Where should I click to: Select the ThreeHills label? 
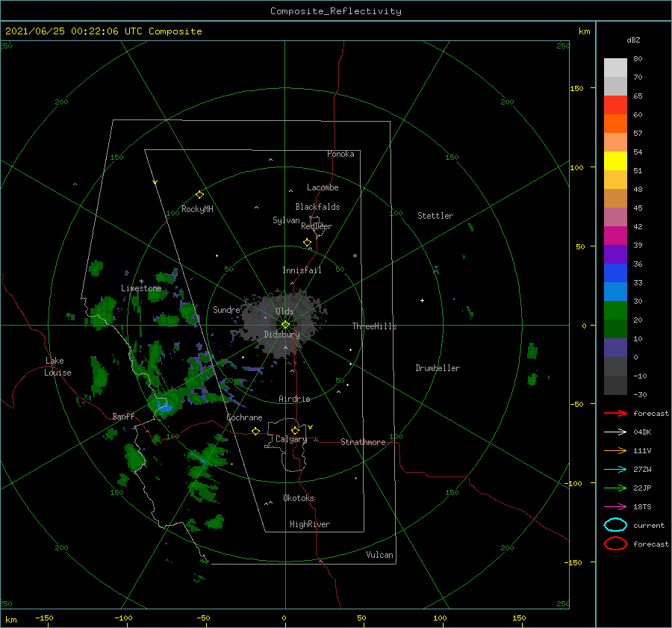(375, 326)
